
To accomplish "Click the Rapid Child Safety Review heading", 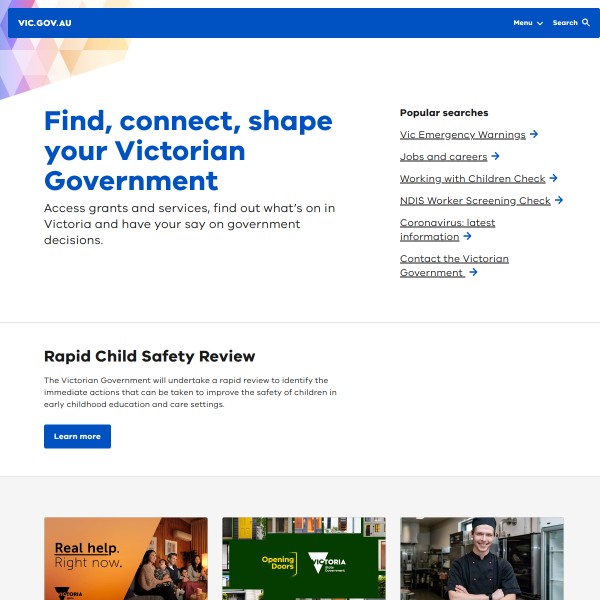I will pos(149,356).
